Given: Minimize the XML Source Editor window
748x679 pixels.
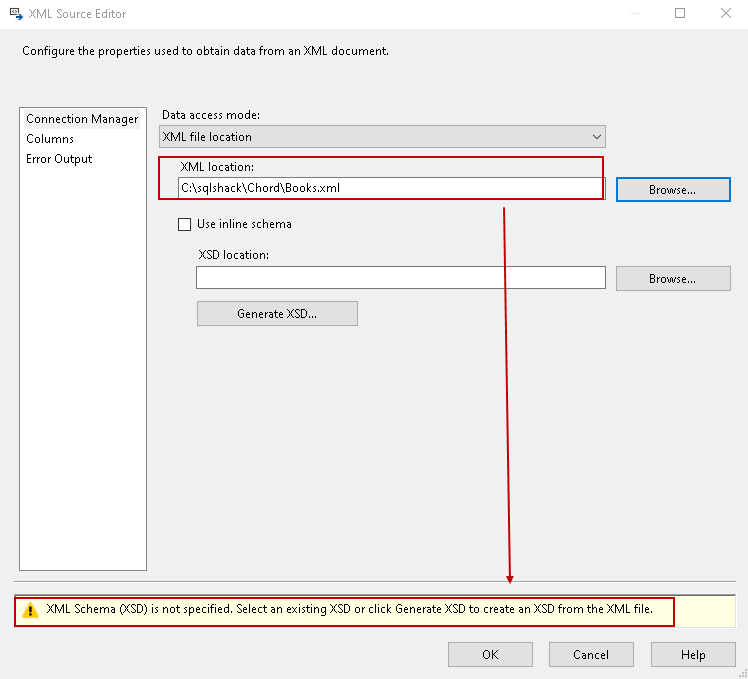Looking at the screenshot, I should coord(634,14).
